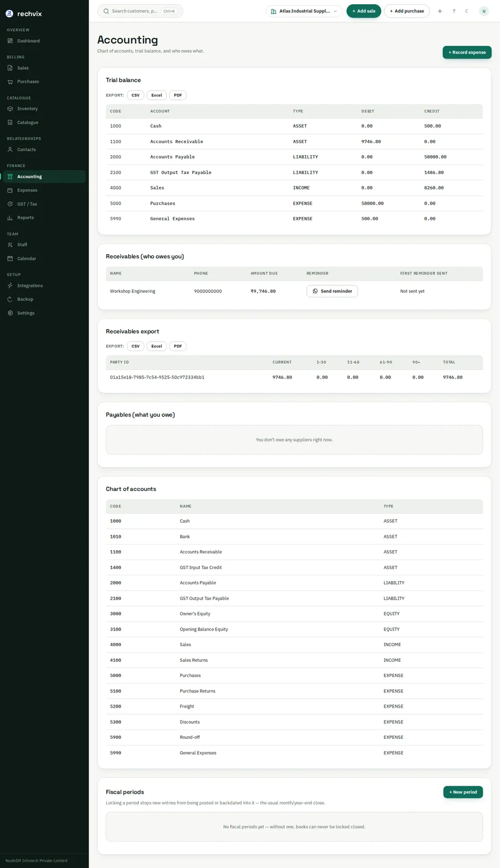Screen dimensions: 500x868
Task: Export Trial balance as Excel
Action: click(157, 95)
